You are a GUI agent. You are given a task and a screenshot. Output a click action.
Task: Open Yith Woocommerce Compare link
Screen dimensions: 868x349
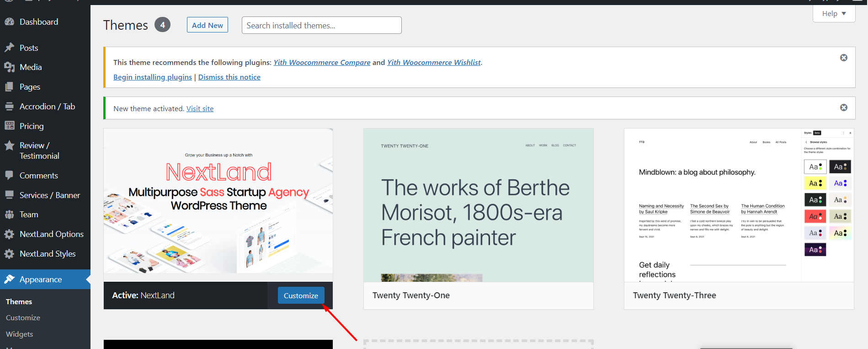(x=322, y=62)
